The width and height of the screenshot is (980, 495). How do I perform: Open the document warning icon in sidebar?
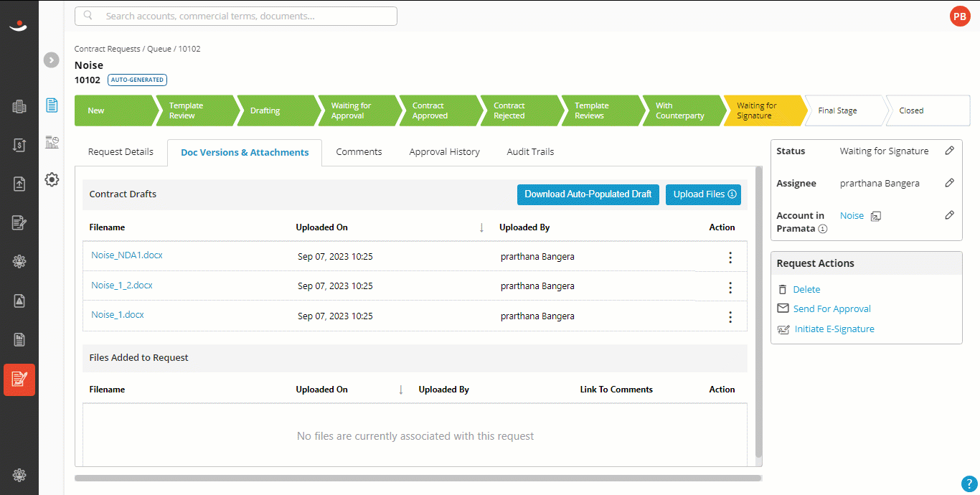(x=19, y=301)
